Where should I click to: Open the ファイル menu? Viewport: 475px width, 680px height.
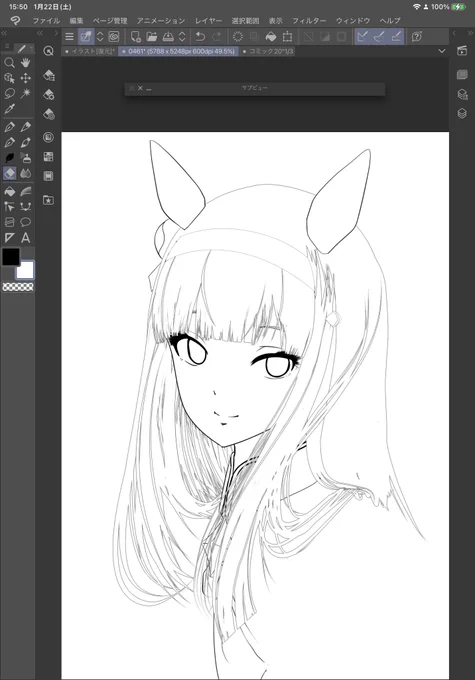point(46,20)
